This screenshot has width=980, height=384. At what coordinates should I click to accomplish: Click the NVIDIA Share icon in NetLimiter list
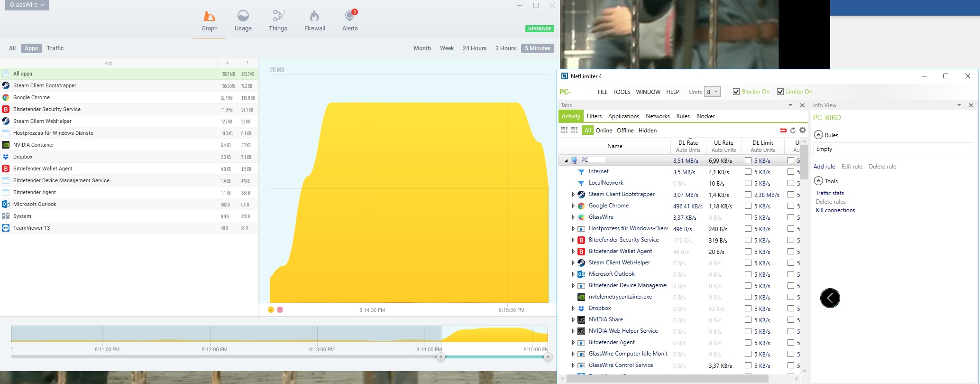click(x=581, y=320)
